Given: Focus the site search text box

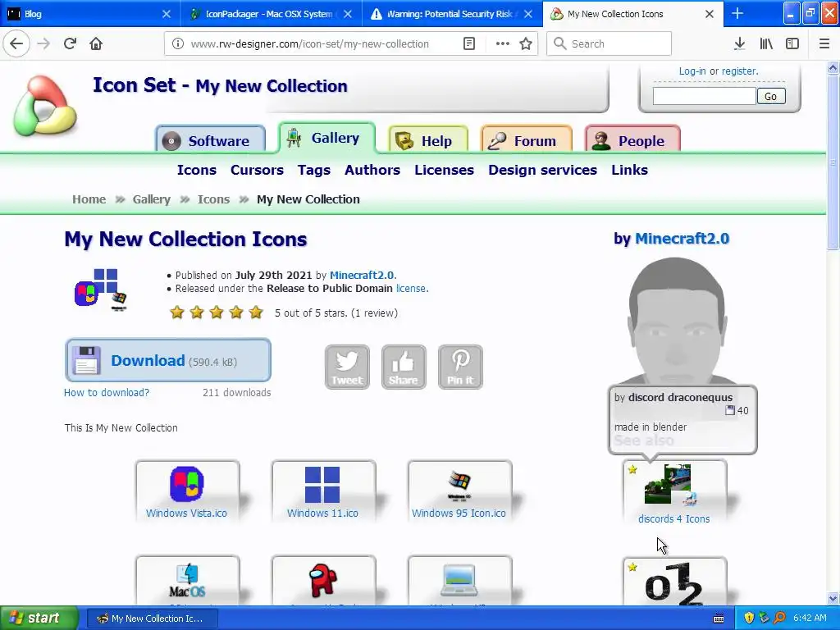Looking at the screenshot, I should [x=704, y=97].
